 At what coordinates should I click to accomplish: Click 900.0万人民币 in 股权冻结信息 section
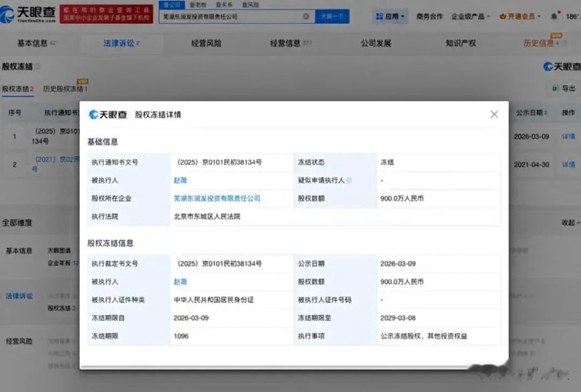[x=402, y=282]
